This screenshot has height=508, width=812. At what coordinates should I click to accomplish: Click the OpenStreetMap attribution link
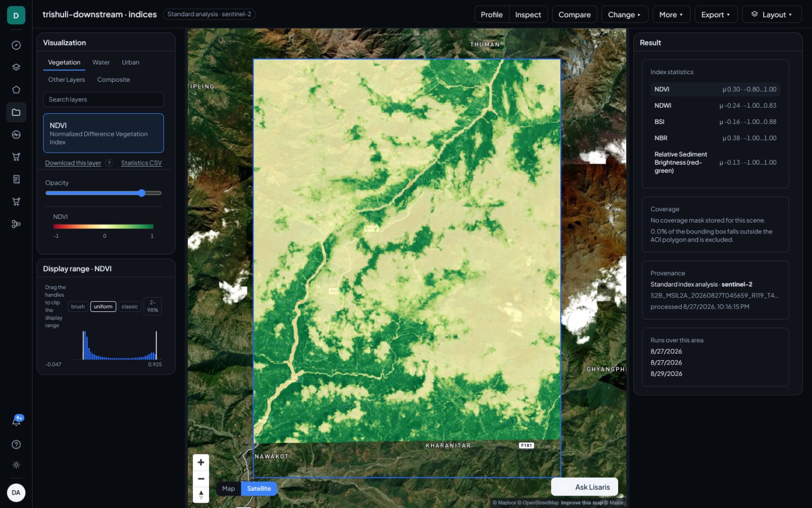point(538,503)
